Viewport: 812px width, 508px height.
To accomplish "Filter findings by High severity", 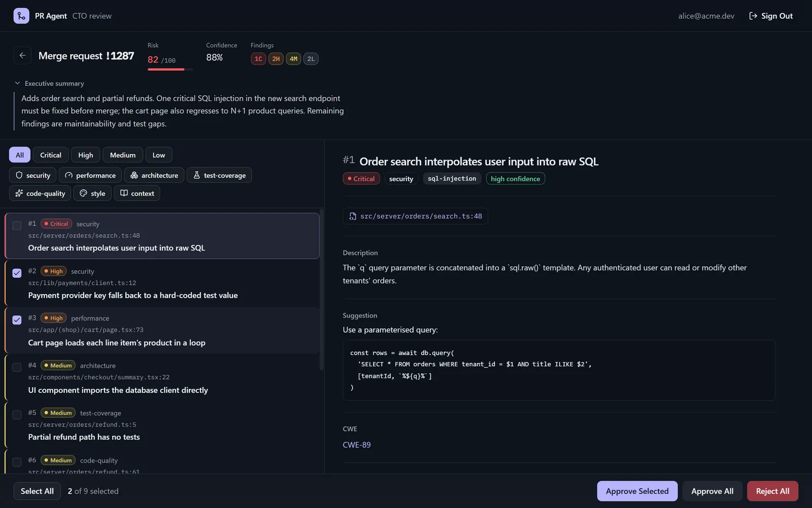I will point(86,155).
